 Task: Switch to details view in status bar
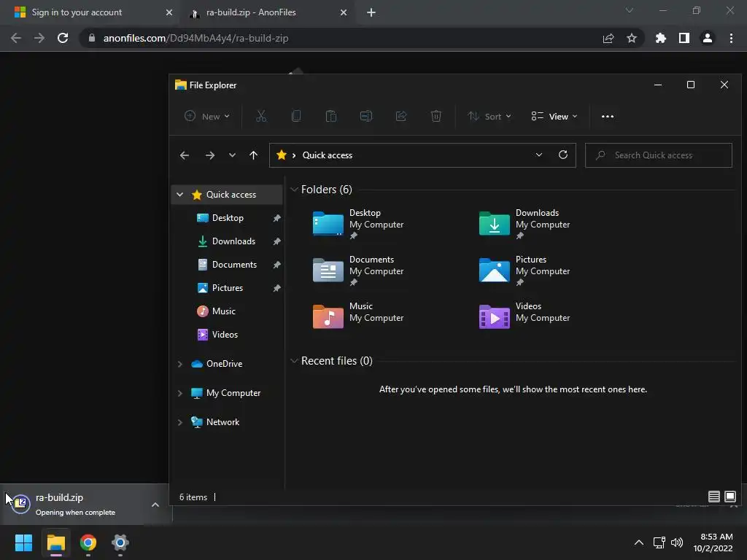click(713, 497)
